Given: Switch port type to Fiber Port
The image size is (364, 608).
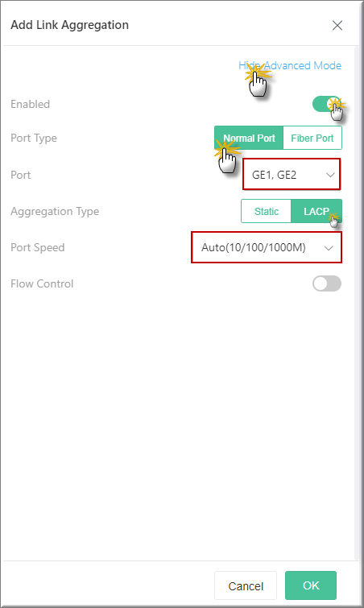Looking at the screenshot, I should coord(312,138).
